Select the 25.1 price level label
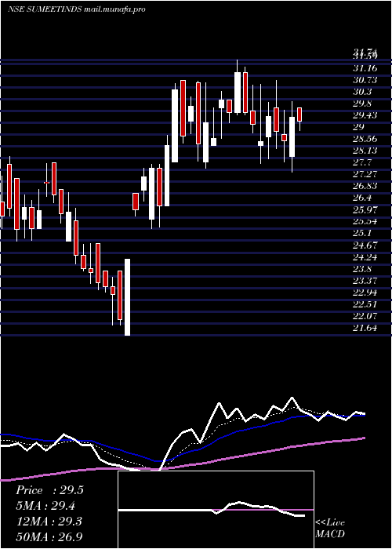This screenshot has width=392, height=549. coord(363,234)
